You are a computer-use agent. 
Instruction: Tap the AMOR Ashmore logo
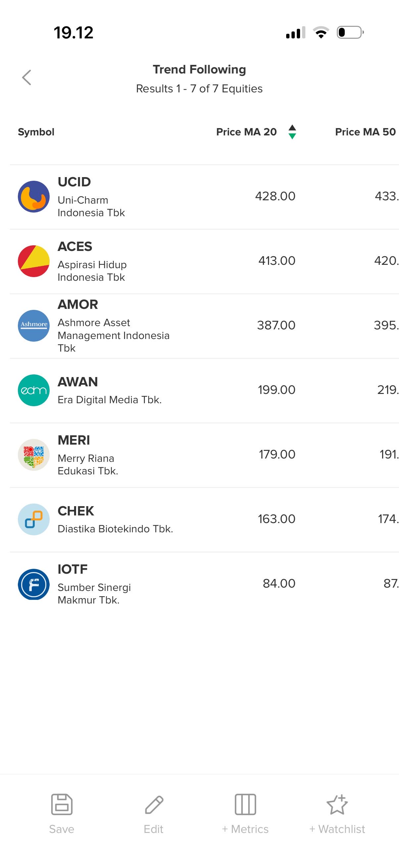34,325
